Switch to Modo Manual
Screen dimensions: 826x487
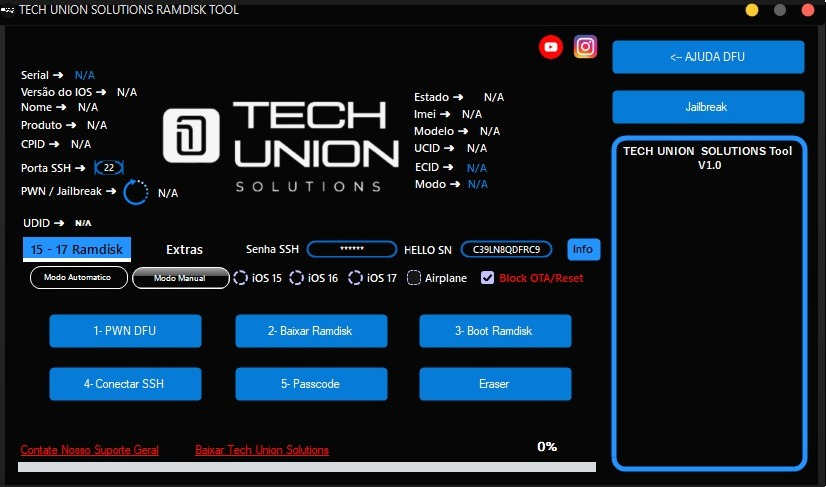pyautogui.click(x=181, y=278)
